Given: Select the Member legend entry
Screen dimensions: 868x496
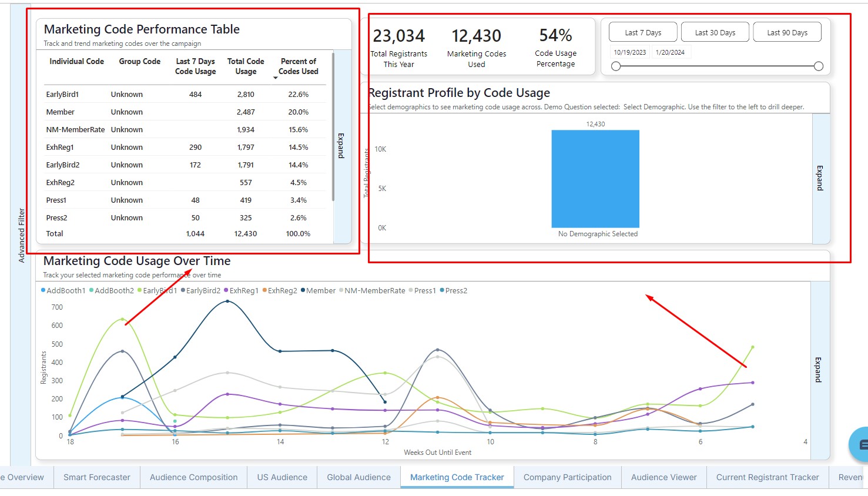Looking at the screenshot, I should 319,290.
